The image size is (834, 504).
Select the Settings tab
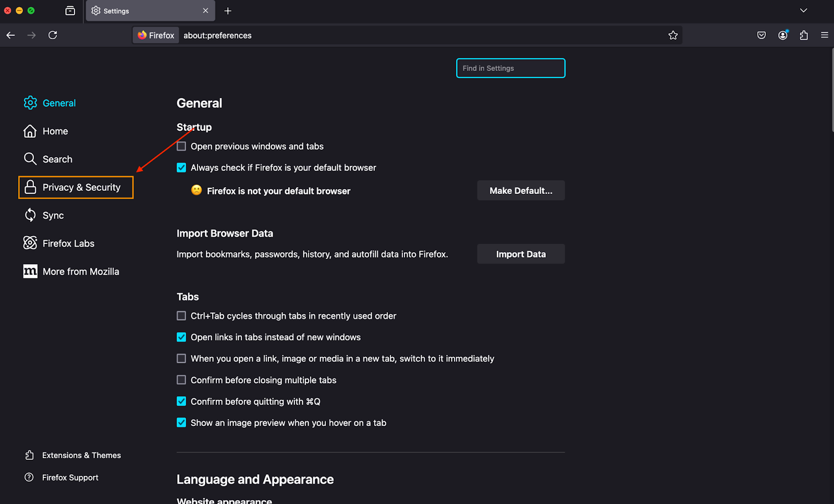[151, 10]
